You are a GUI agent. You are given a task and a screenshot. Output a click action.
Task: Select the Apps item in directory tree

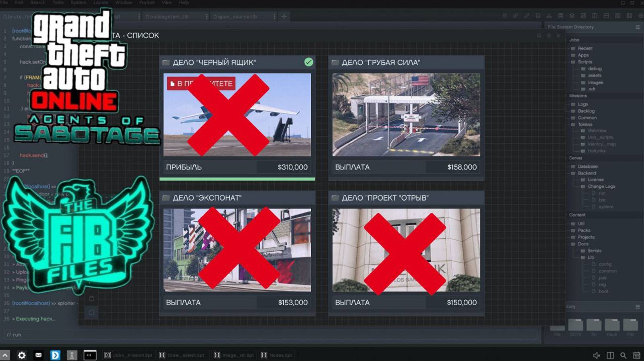pos(583,55)
